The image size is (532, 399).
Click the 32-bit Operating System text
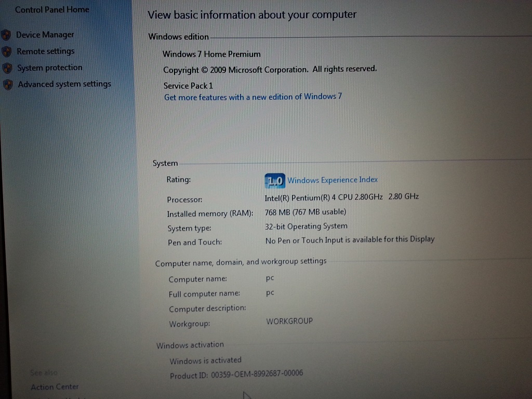pyautogui.click(x=306, y=226)
